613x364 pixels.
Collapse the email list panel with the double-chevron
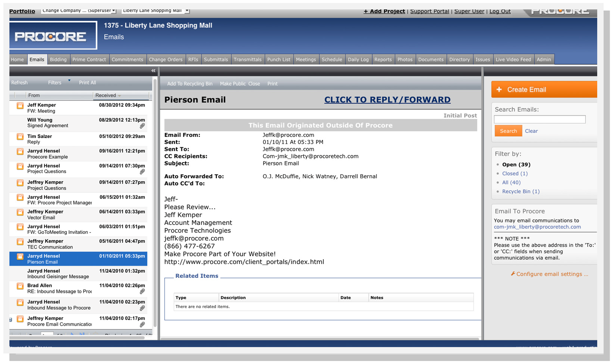tap(153, 71)
